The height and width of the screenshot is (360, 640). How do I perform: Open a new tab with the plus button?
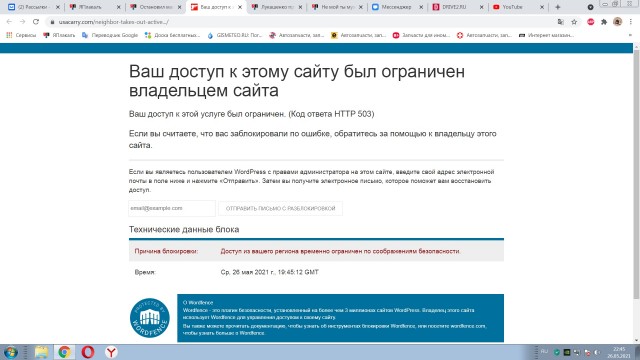pos(558,7)
